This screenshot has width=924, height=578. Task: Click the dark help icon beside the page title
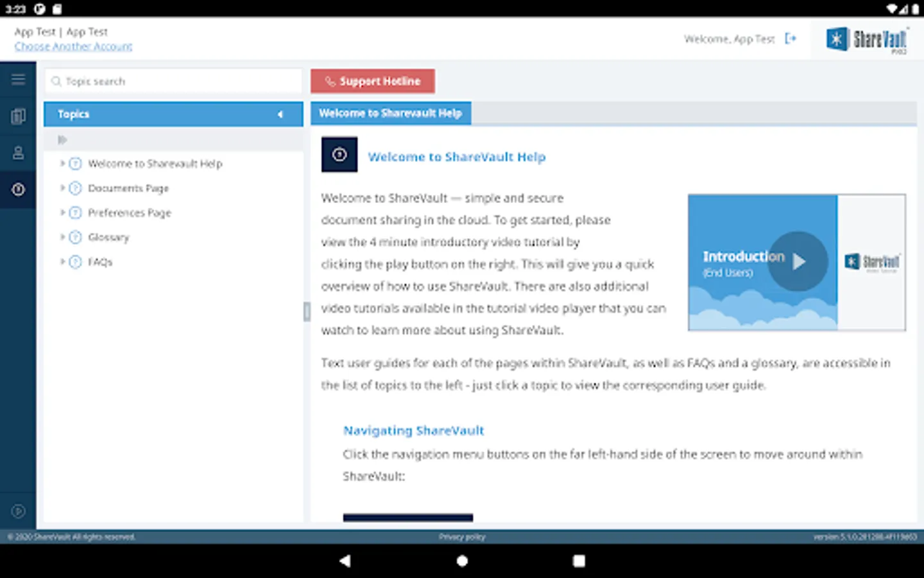point(339,155)
